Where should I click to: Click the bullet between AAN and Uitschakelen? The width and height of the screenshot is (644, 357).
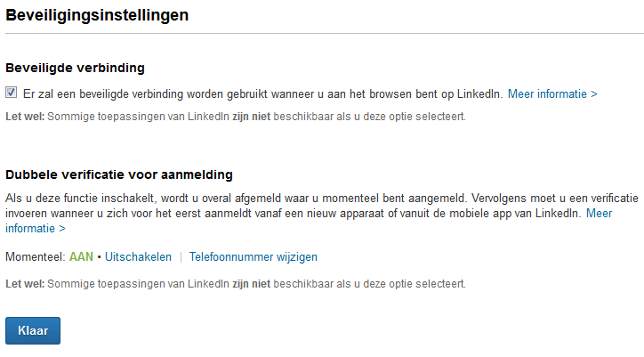(x=100, y=257)
